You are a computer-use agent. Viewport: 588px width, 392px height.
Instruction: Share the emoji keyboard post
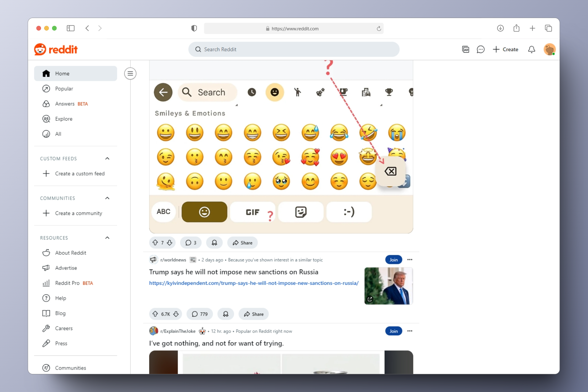pos(242,243)
